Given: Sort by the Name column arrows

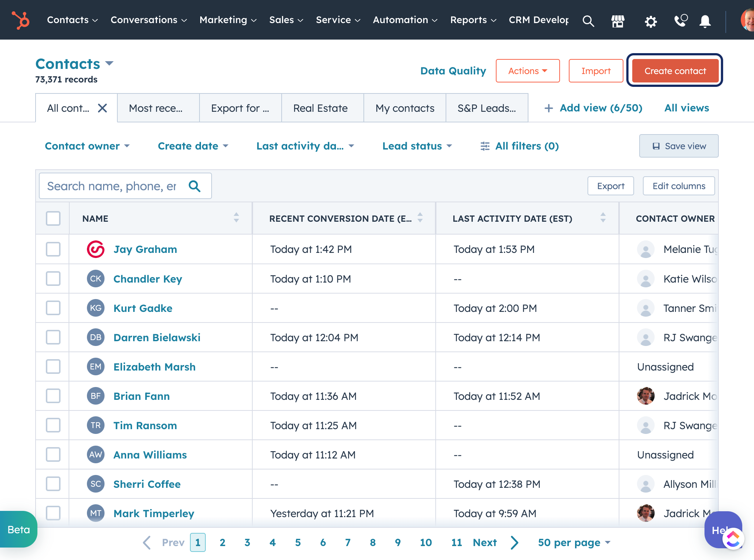Looking at the screenshot, I should 236,218.
